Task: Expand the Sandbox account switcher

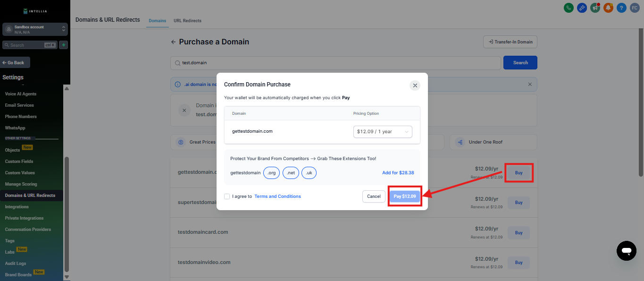Action: click(64, 29)
